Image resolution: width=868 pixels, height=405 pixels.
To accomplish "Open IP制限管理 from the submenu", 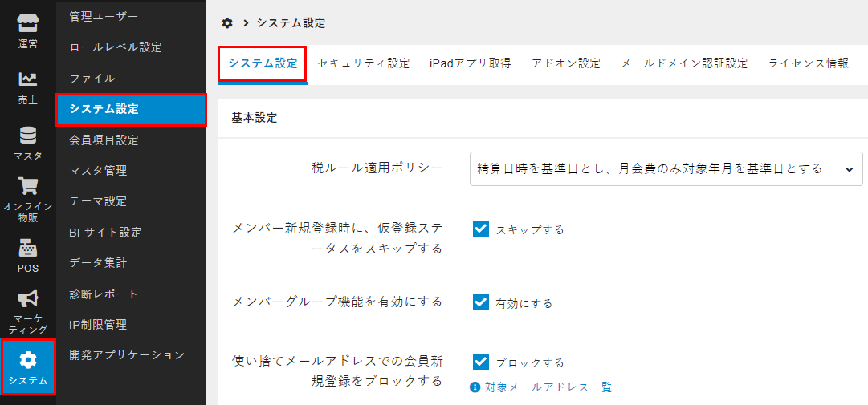I will 98,324.
